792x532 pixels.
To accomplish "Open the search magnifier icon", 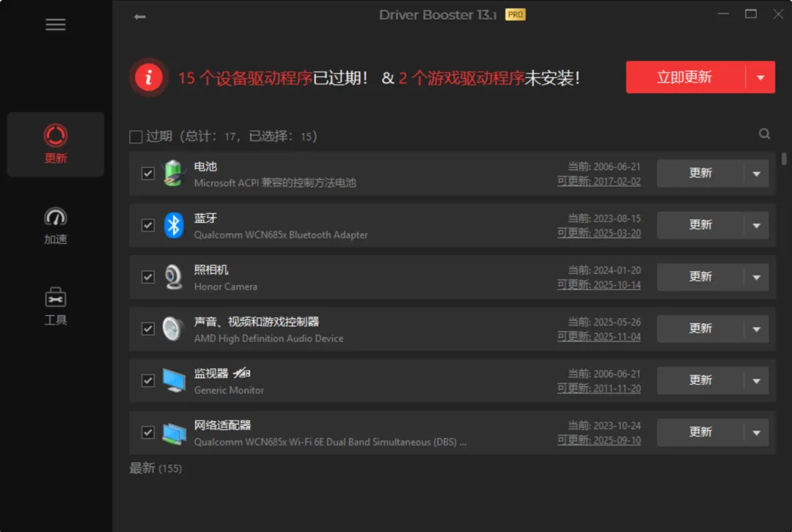I will (764, 134).
